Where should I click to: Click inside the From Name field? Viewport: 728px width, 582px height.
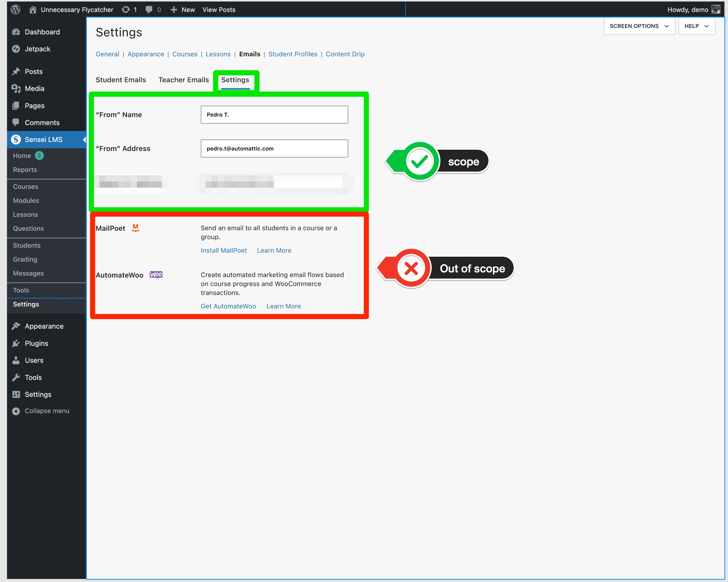click(274, 114)
